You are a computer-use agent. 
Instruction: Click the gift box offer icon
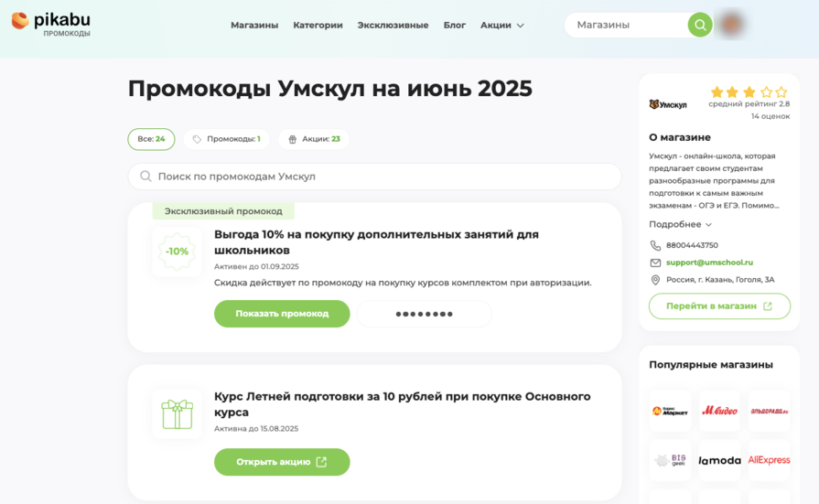pos(177,414)
